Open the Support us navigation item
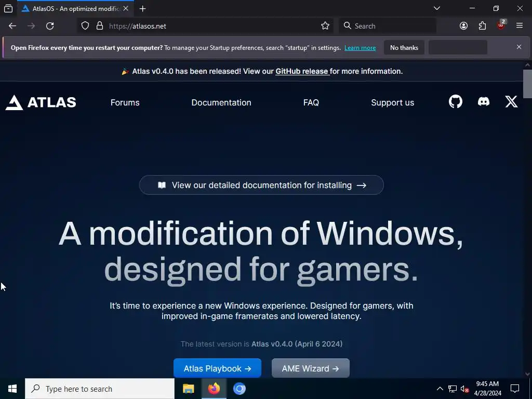Image resolution: width=532 pixels, height=399 pixels. tap(393, 102)
